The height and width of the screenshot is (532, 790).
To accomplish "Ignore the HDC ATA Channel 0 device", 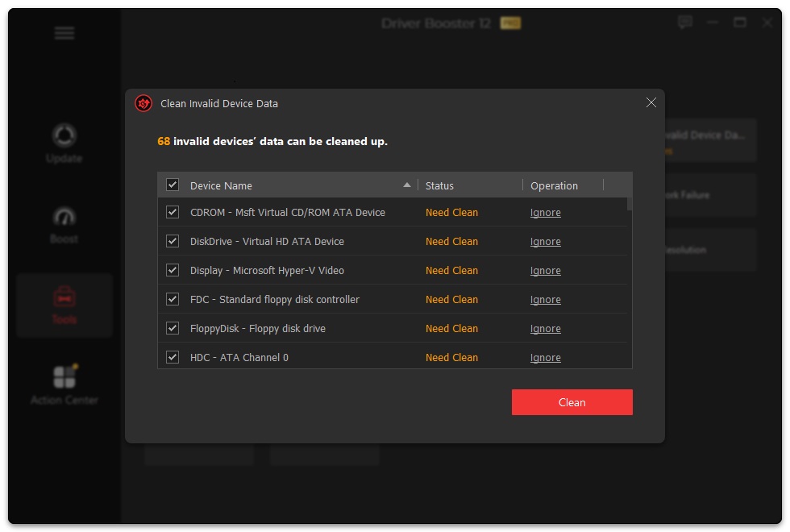I will click(x=545, y=358).
